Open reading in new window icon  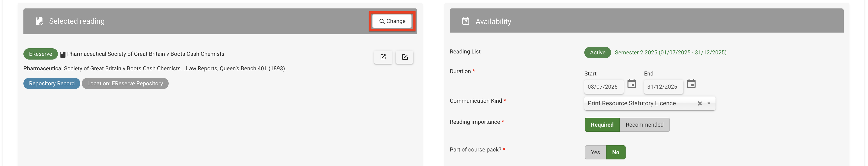pyautogui.click(x=383, y=57)
